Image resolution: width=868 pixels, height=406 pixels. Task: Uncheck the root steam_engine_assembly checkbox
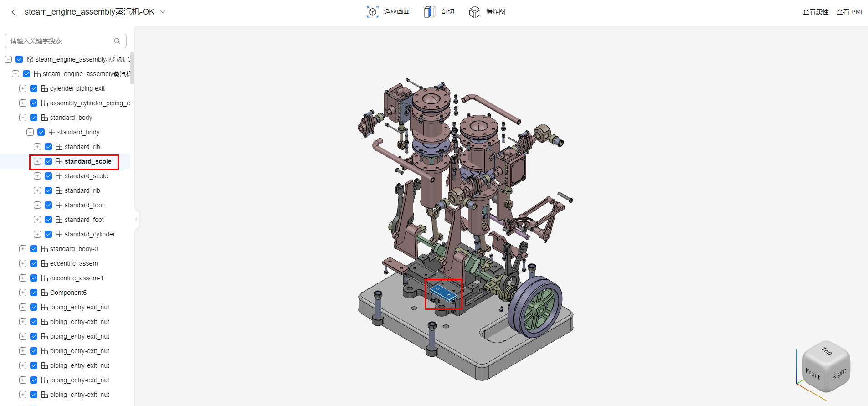[x=19, y=59]
